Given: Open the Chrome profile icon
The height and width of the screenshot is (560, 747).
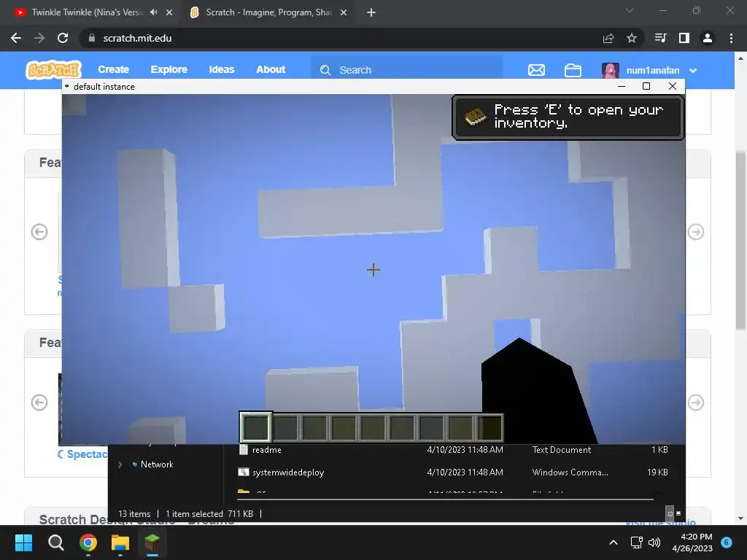Looking at the screenshot, I should [x=708, y=38].
